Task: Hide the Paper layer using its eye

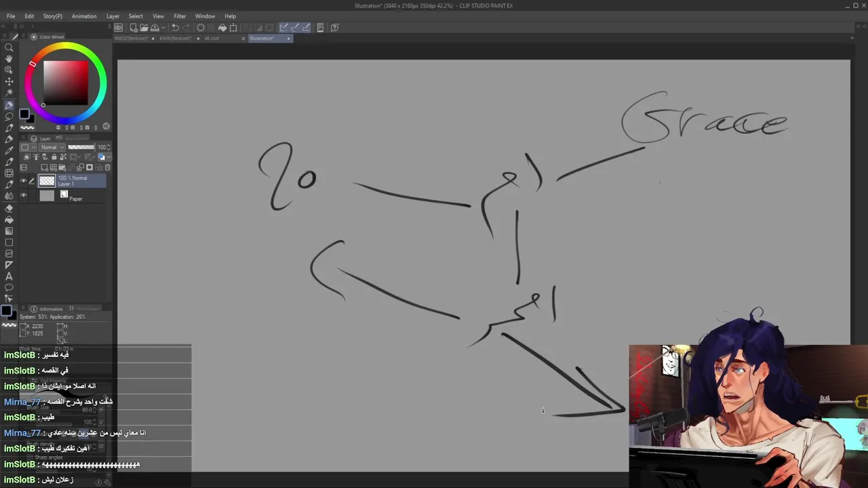Action: coord(23,196)
